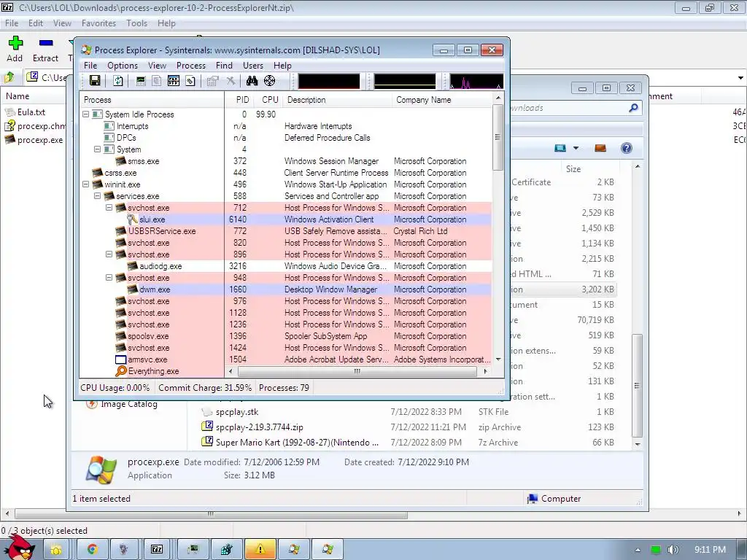Click the Chrome icon in the taskbar

(x=93, y=550)
